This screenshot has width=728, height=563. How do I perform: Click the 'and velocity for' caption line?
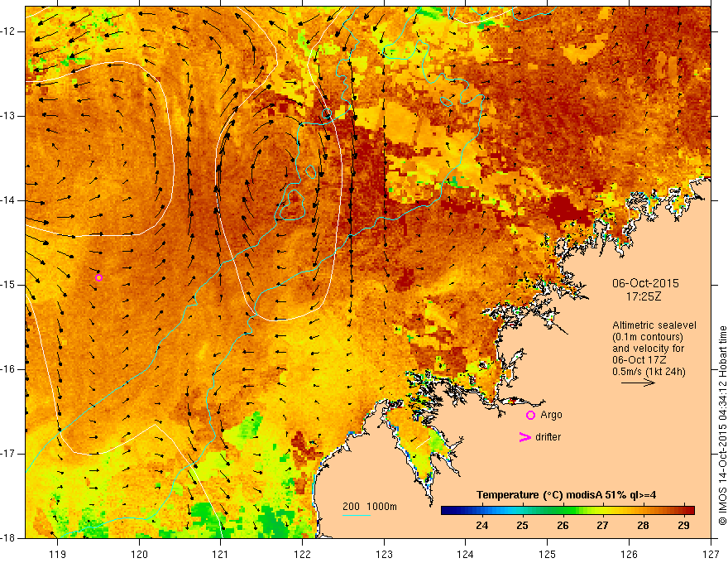coord(648,349)
